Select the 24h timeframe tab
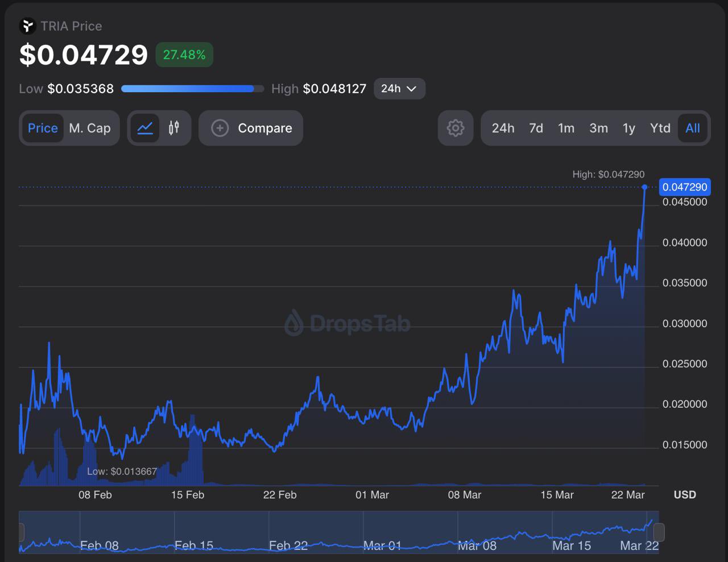This screenshot has width=728, height=562. (x=503, y=128)
